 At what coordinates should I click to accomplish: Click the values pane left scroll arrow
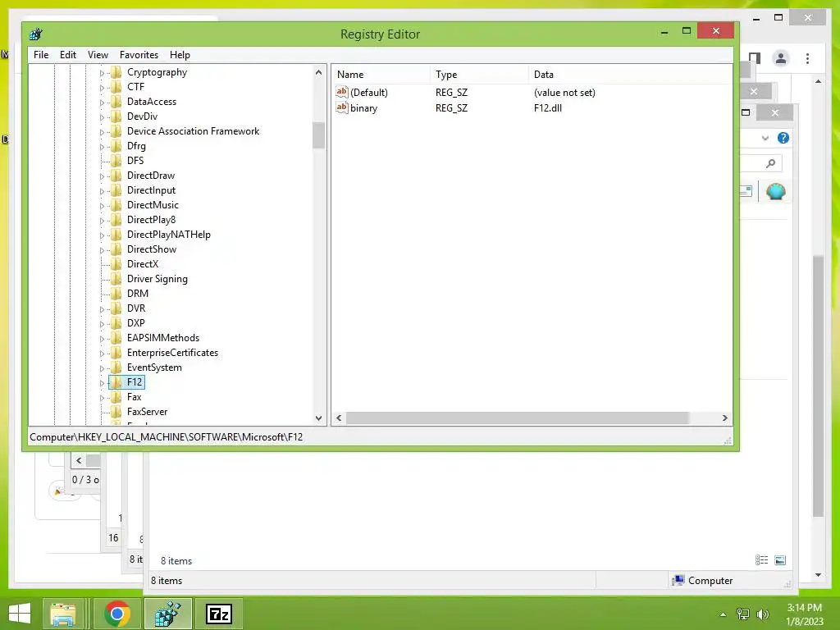coord(339,418)
